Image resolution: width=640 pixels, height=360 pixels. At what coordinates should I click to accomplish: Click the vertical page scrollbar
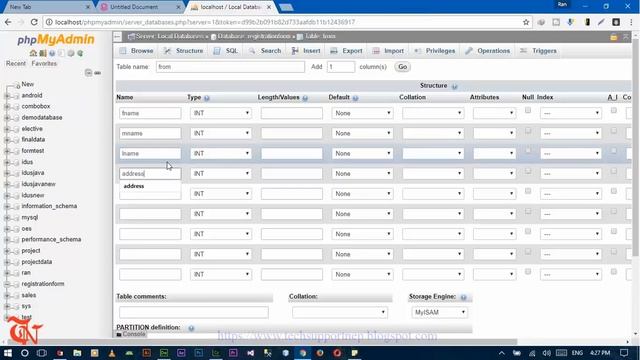click(635, 147)
